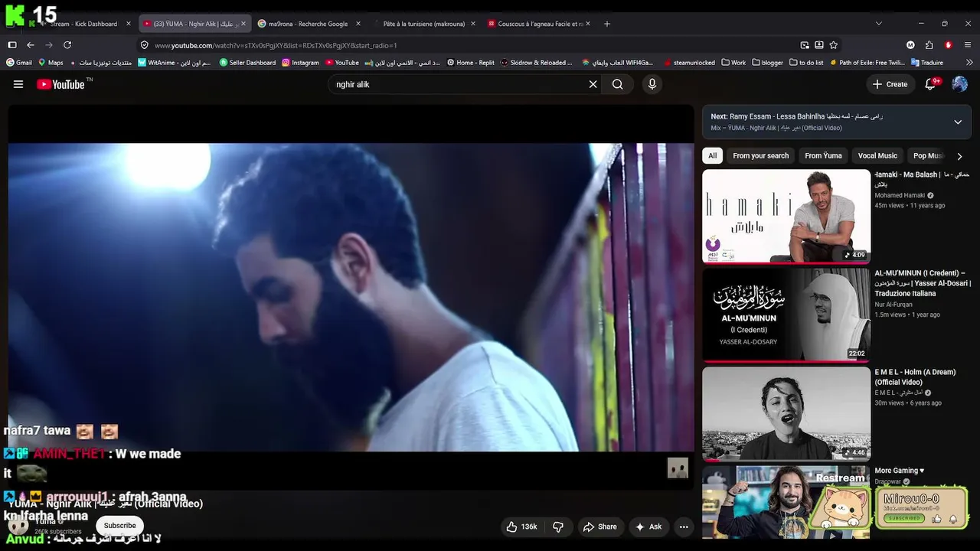Screen dimensions: 980x551
Task: Subscribe to the Ÿuma channel
Action: tap(119, 526)
